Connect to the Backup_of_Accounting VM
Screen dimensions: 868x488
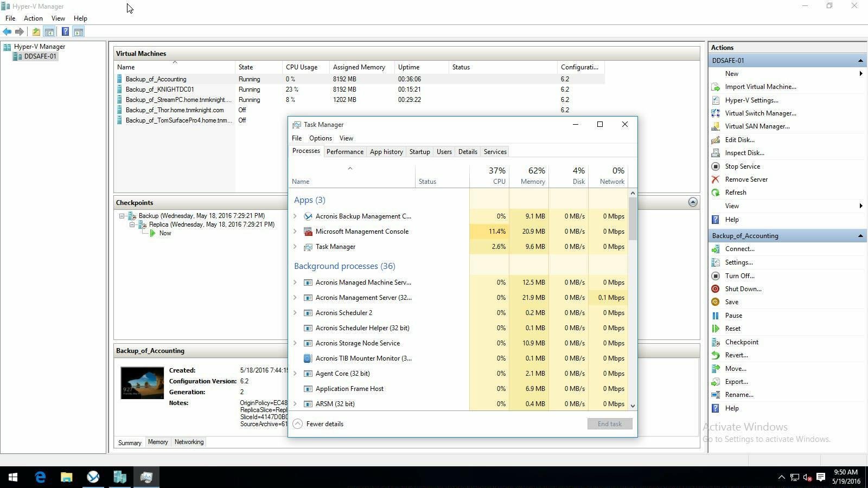point(739,249)
